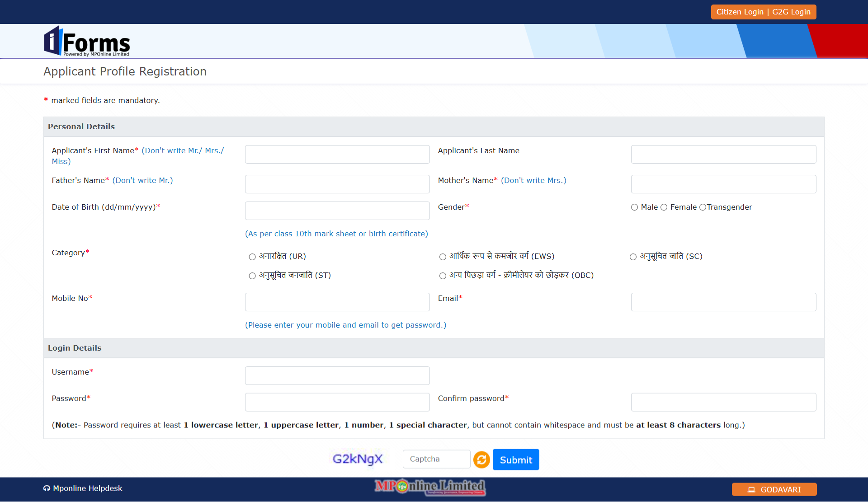Select the EWS category option
The width and height of the screenshot is (868, 502).
point(443,257)
